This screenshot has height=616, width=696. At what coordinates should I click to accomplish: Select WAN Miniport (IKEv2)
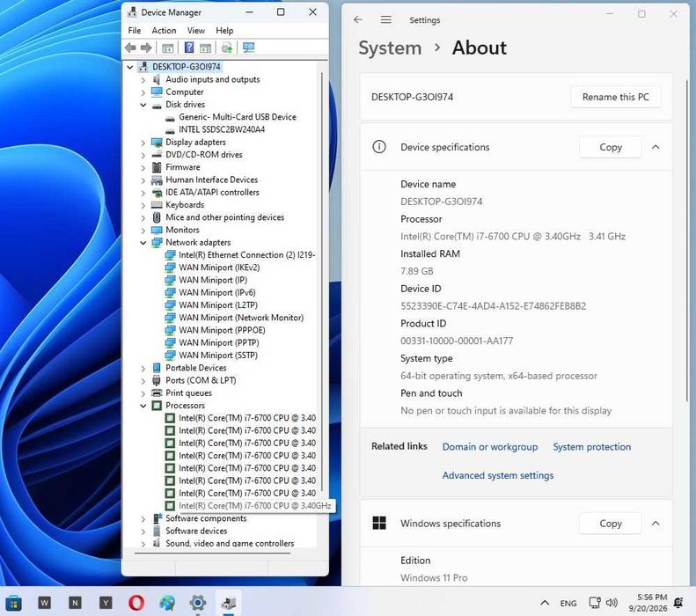point(219,268)
